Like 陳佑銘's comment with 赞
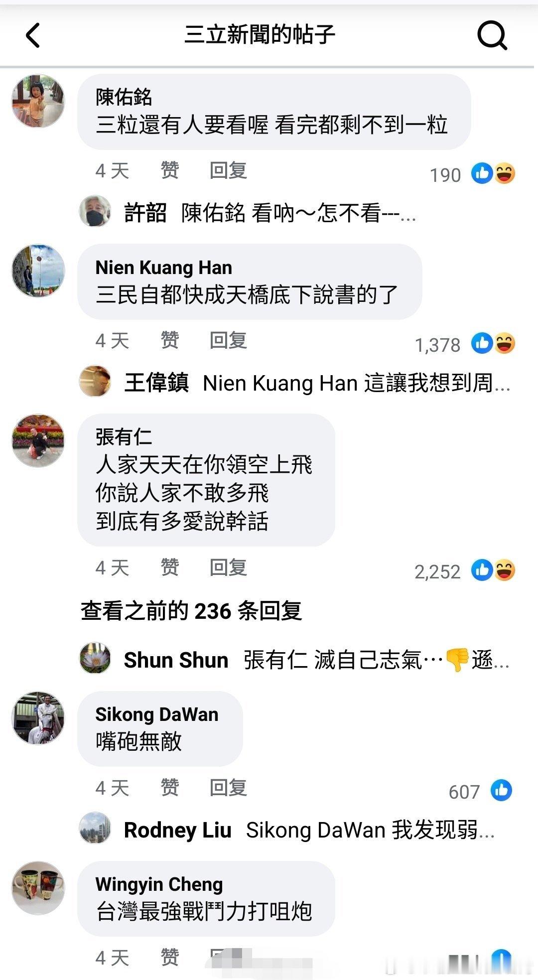This screenshot has height=980, width=538. pyautogui.click(x=170, y=171)
